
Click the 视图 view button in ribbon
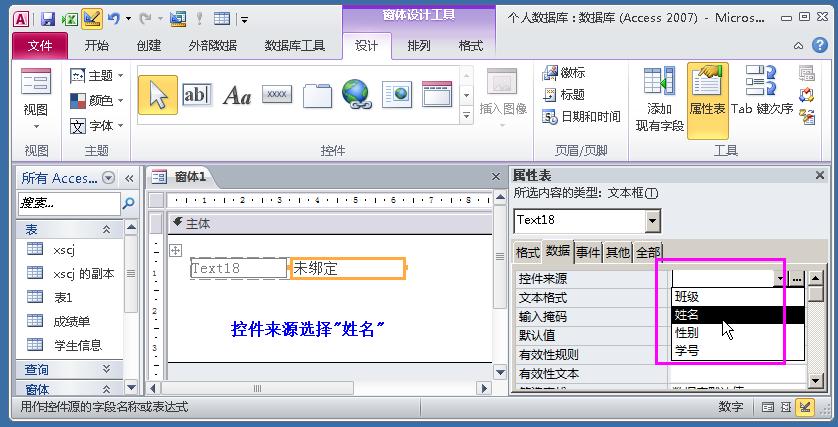pos(36,100)
